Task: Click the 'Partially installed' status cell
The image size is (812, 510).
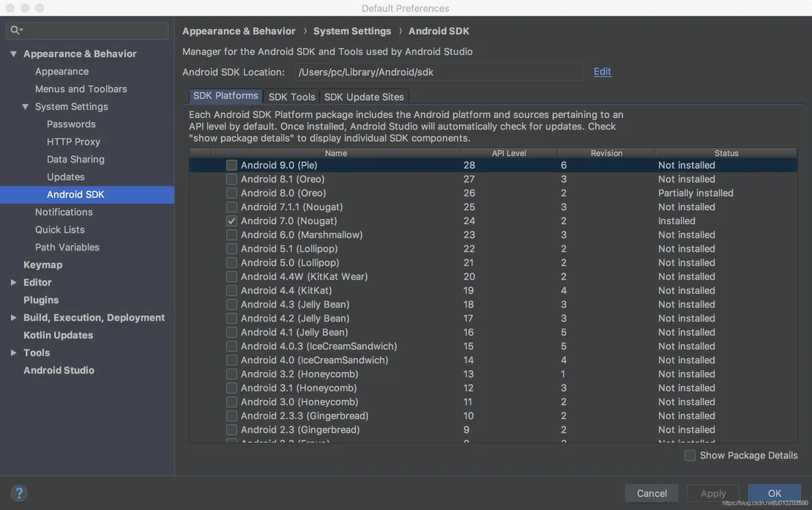Action: coord(695,193)
